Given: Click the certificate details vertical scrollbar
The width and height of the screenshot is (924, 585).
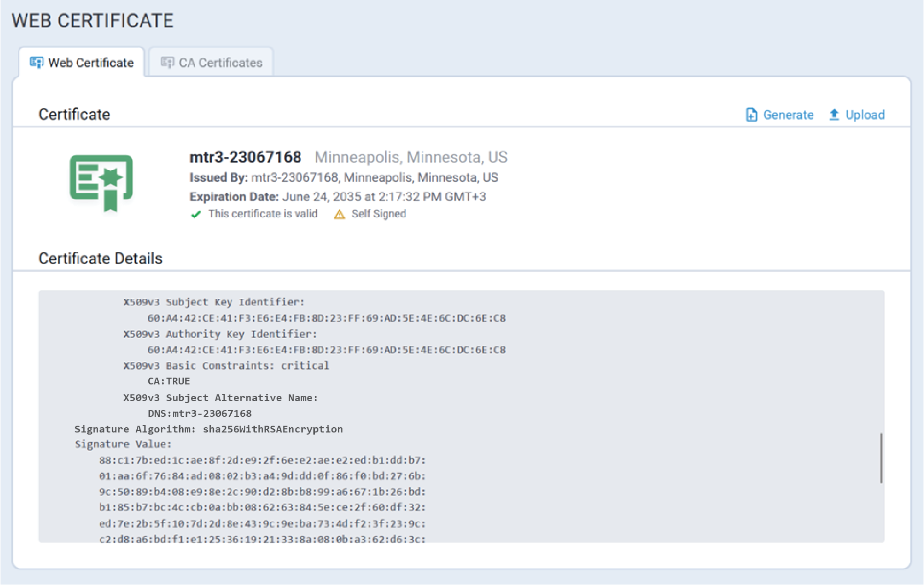Looking at the screenshot, I should [881, 458].
